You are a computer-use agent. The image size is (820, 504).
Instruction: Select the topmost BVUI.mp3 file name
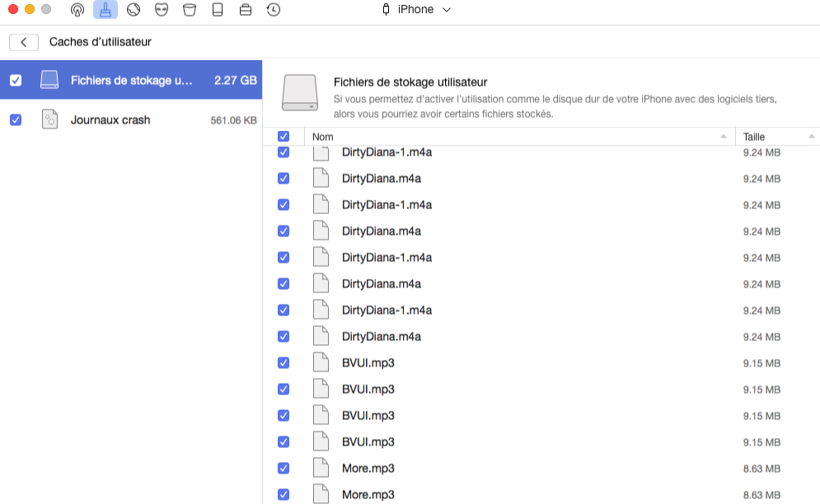[x=368, y=363]
